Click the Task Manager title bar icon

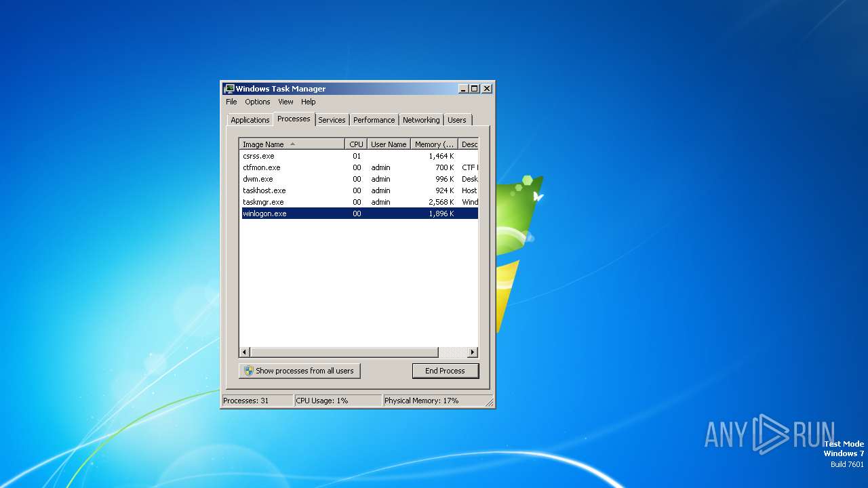pyautogui.click(x=229, y=89)
